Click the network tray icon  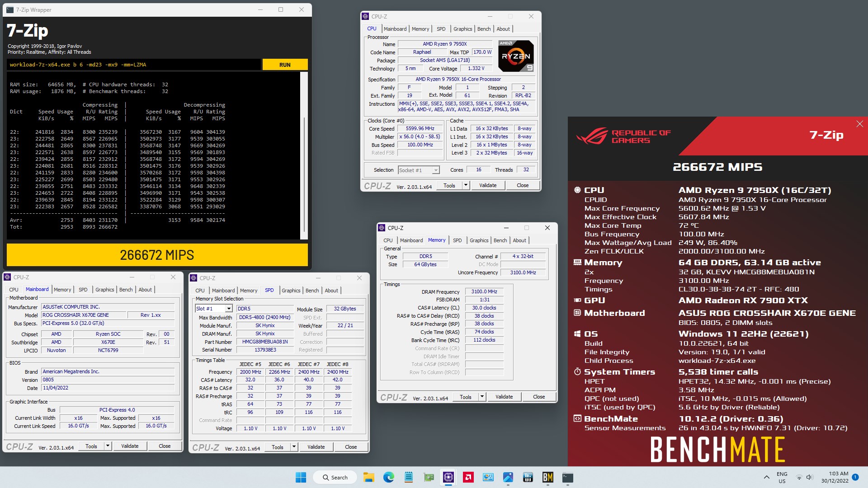tap(799, 477)
